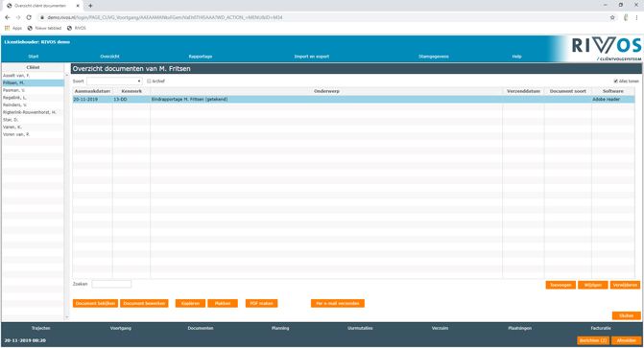Click the Wijzigen button
Screen dimensions: 644x348
(593, 285)
